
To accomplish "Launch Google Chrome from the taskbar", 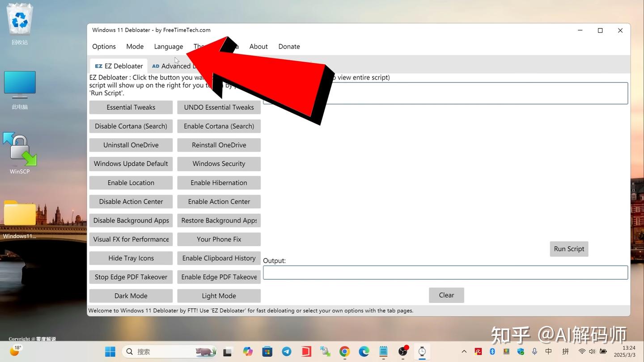I will [x=344, y=352].
